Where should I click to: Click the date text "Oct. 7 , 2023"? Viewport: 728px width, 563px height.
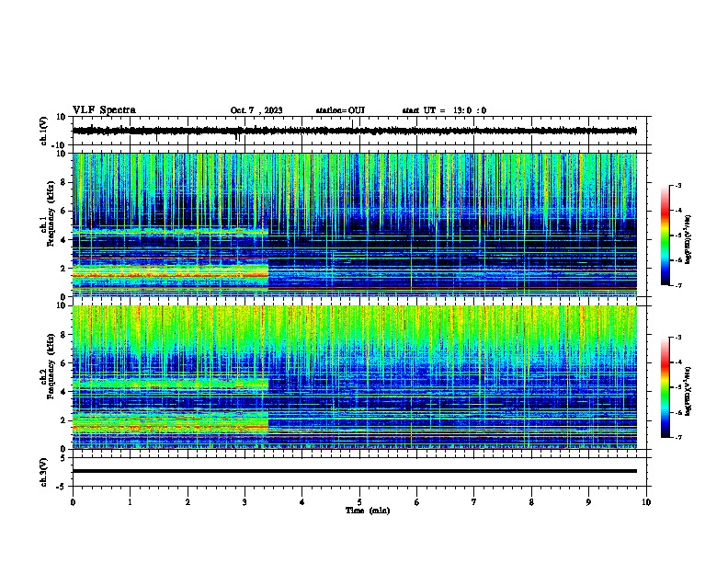(256, 110)
